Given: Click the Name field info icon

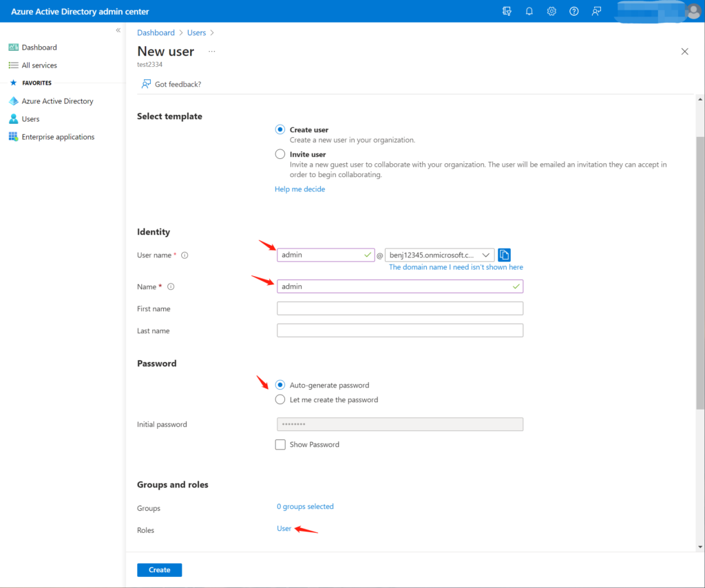Looking at the screenshot, I should (171, 287).
